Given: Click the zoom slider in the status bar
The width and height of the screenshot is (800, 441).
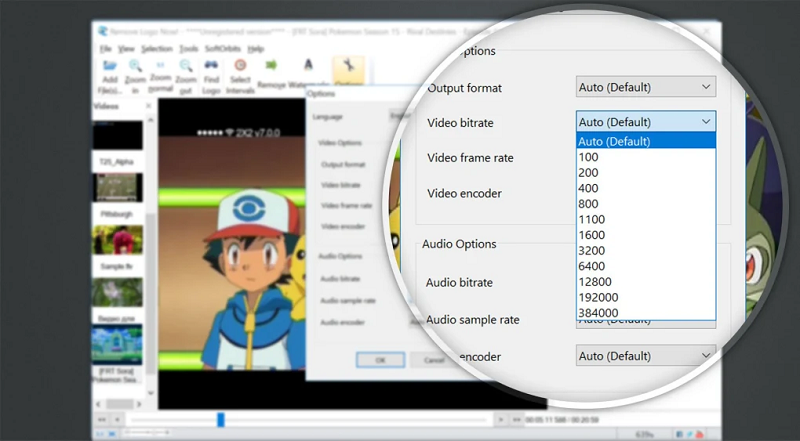Looking at the screenshot, I should pos(145,433).
